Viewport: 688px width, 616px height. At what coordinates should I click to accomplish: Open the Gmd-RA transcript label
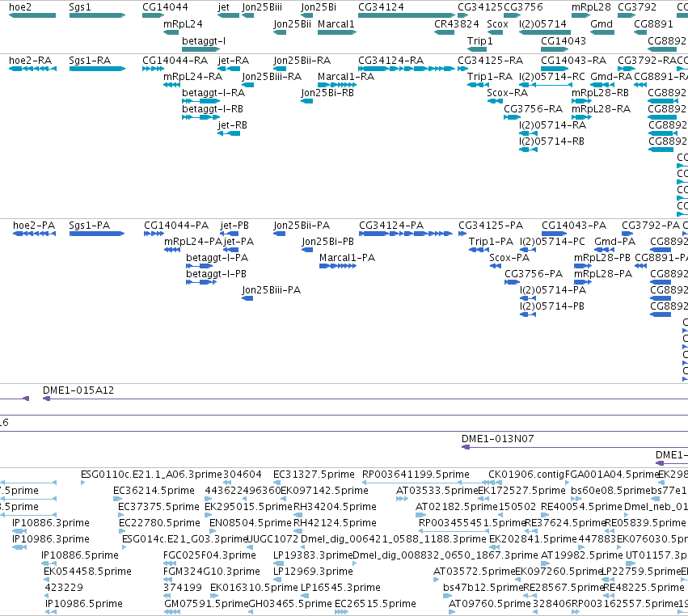(x=611, y=77)
